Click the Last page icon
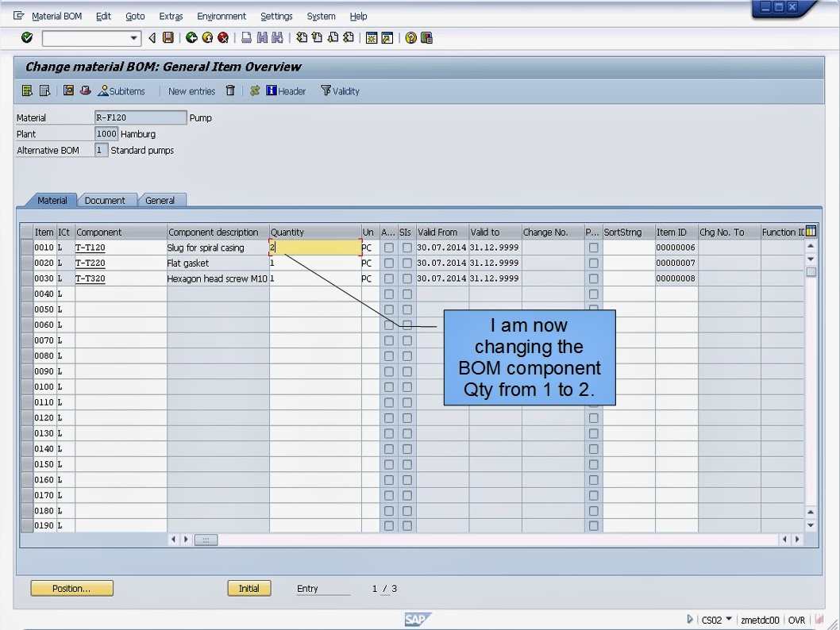This screenshot has width=840, height=630. click(349, 37)
